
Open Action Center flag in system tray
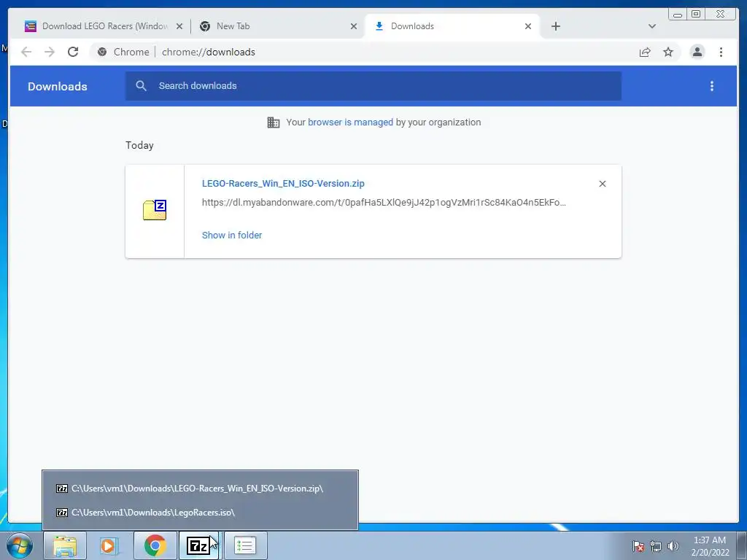coord(638,546)
